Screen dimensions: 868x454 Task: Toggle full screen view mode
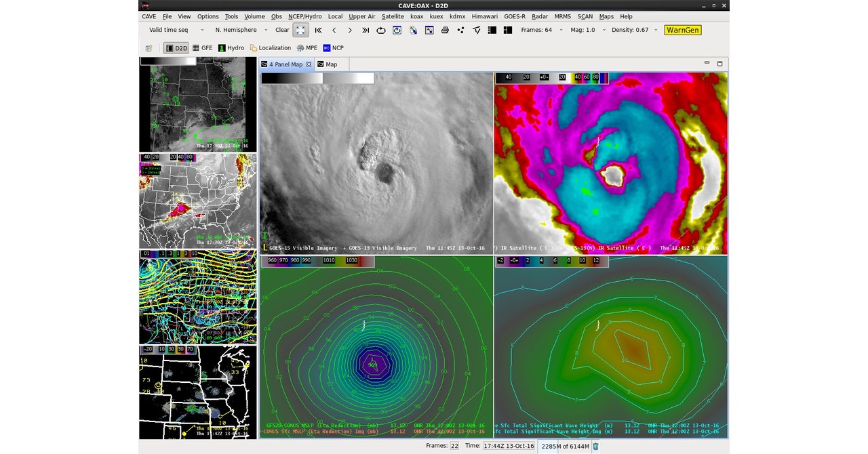(x=300, y=30)
